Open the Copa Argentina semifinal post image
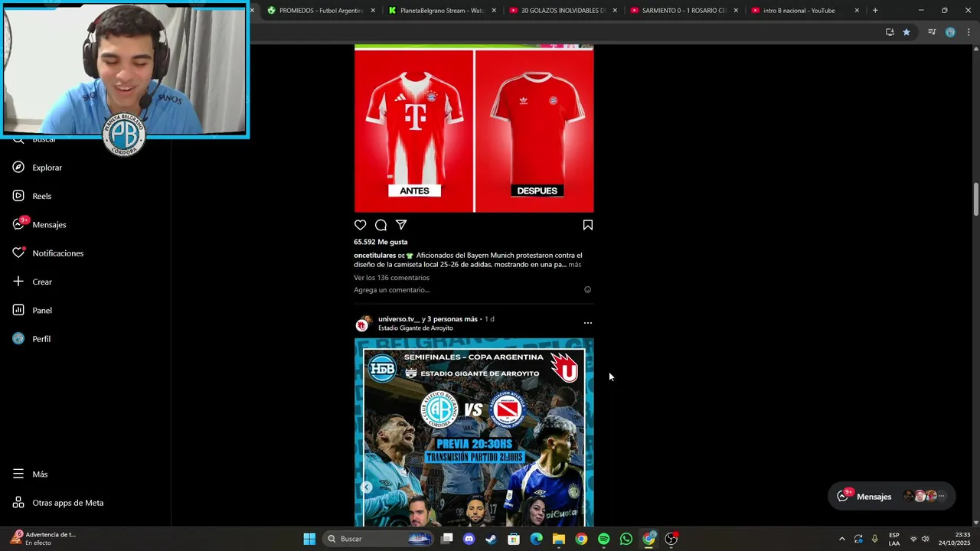The height and width of the screenshot is (551, 980). coord(474,432)
